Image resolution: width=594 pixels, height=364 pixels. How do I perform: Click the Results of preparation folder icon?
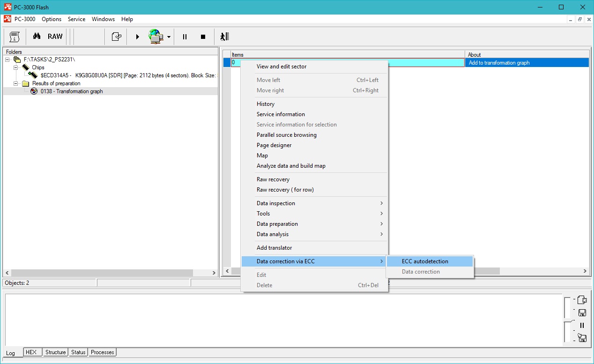click(x=26, y=83)
